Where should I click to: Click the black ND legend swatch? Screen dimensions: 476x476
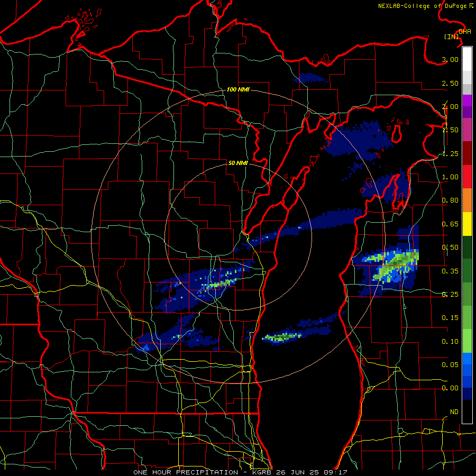coord(467,411)
